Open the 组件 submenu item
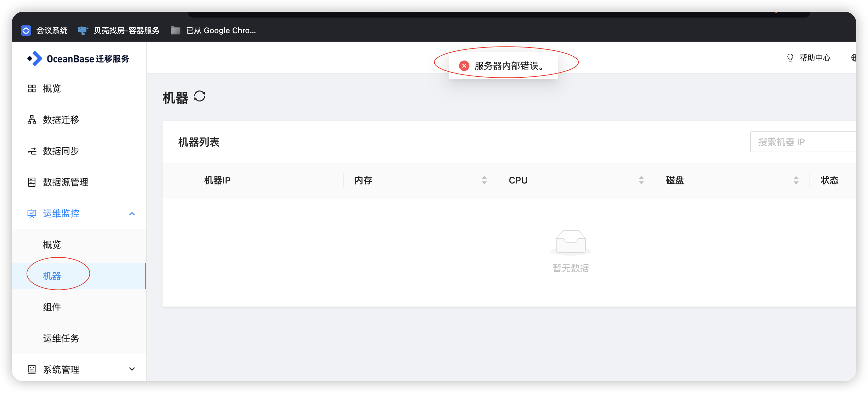Image resolution: width=868 pixels, height=393 pixels. point(79,307)
